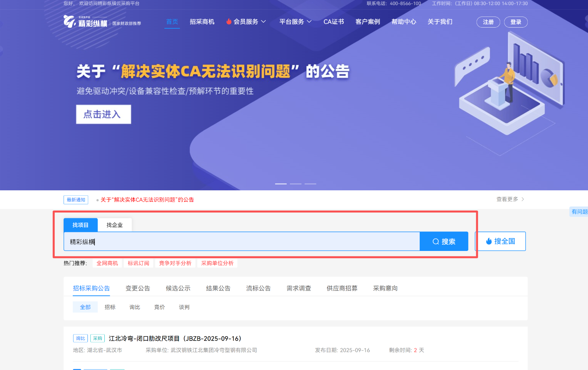Open the CA无法识别问题 announcement link
This screenshot has width=588, height=370.
(147, 200)
